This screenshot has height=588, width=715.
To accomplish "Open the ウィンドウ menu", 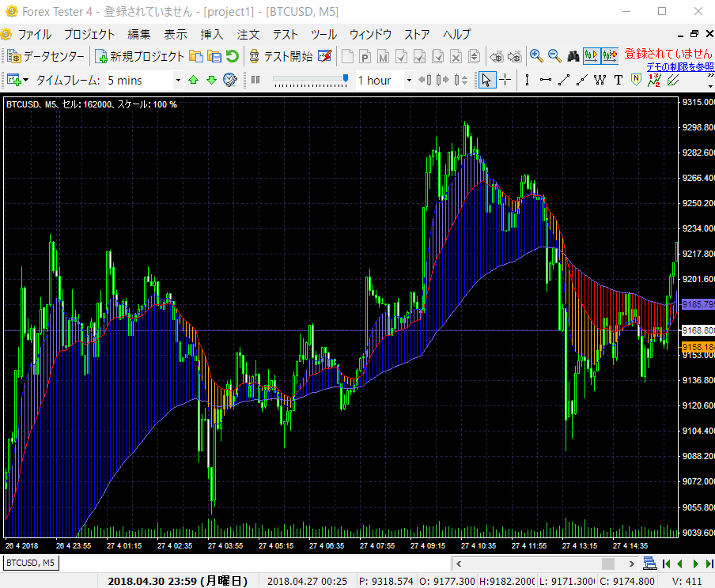I will click(x=370, y=34).
